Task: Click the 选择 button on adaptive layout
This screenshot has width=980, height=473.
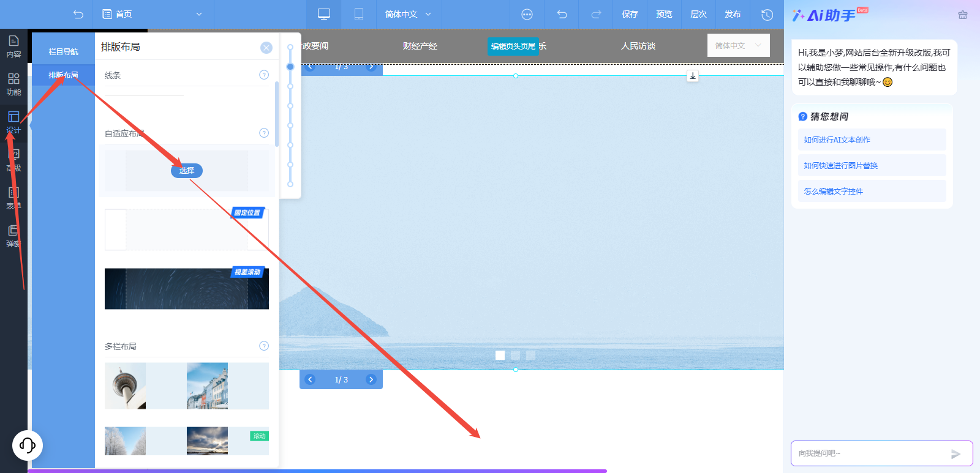Action: tap(187, 171)
